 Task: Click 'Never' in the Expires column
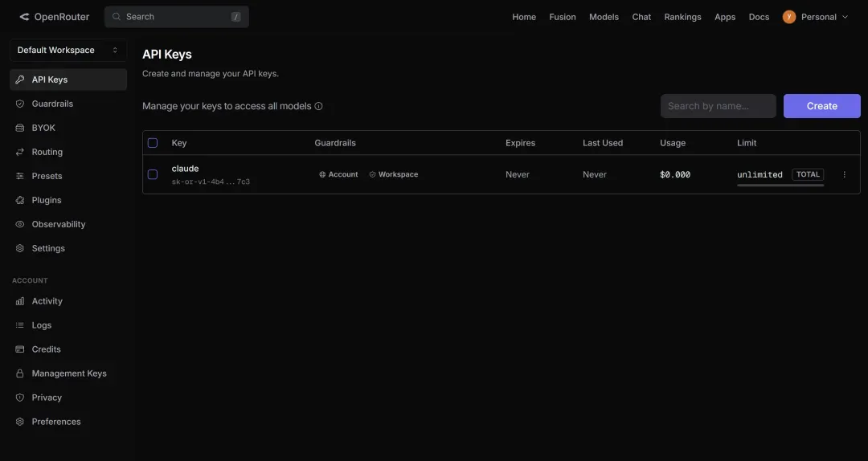coord(517,174)
